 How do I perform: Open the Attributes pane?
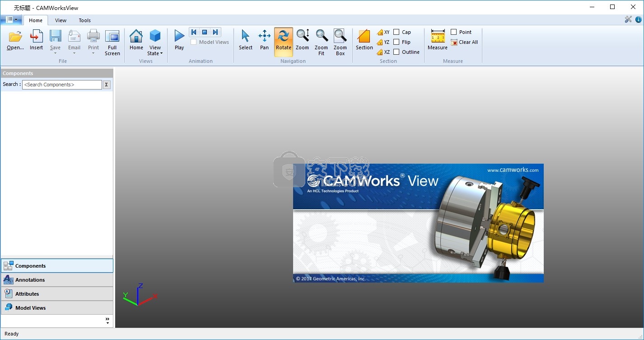click(x=57, y=294)
